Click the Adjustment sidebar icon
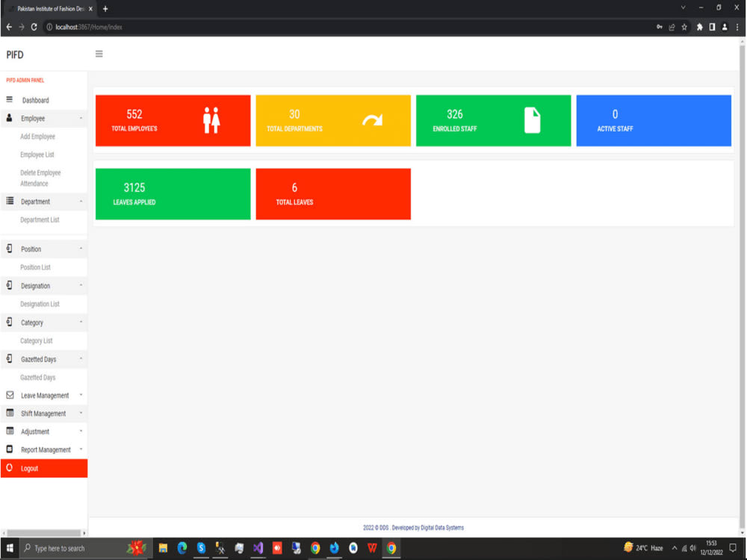Screen dimensions: 747x560 [10, 431]
